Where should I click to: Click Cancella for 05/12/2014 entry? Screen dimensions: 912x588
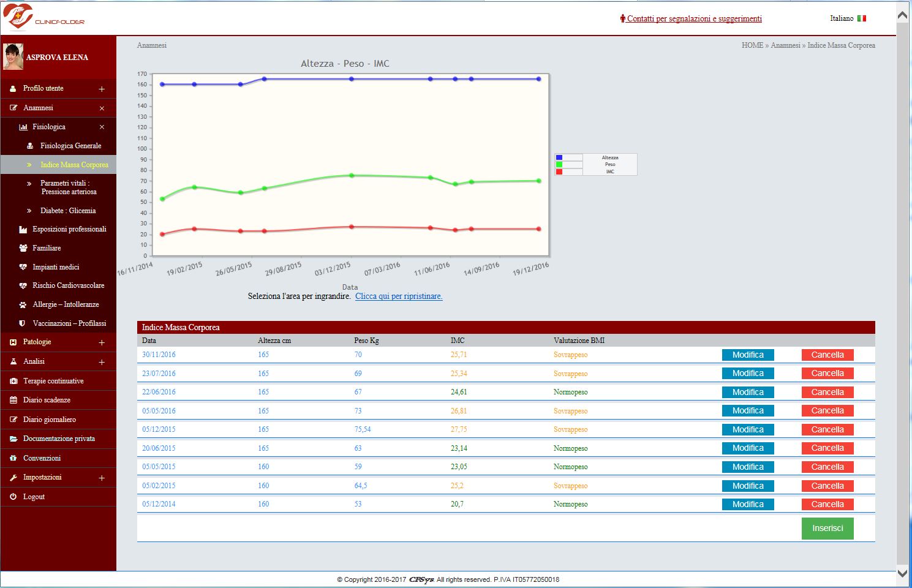click(827, 504)
